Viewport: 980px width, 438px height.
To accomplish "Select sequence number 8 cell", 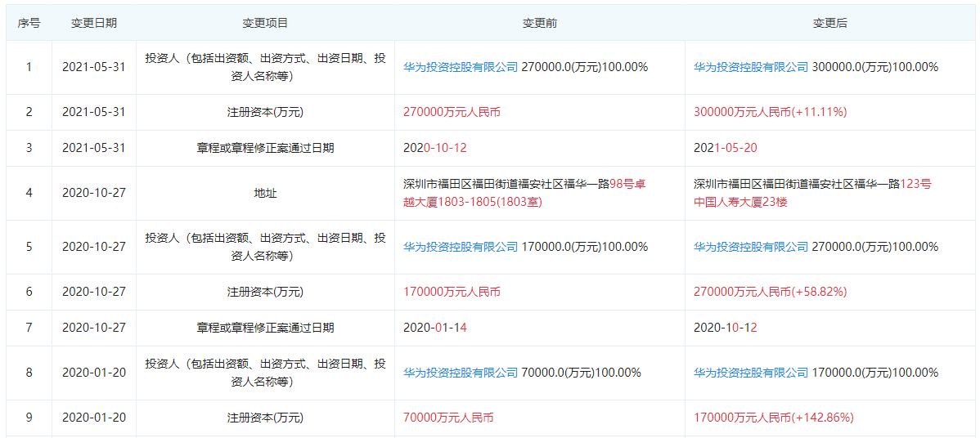I will [x=29, y=373].
